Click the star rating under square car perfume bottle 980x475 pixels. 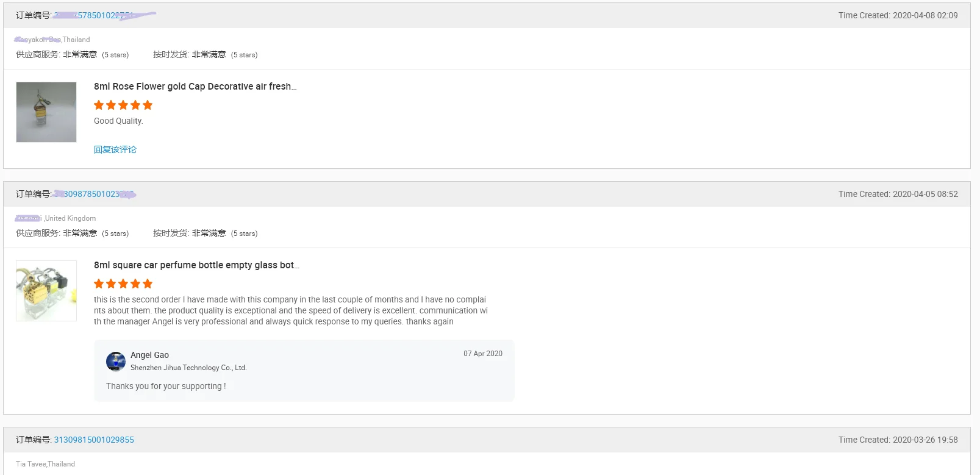coord(123,284)
